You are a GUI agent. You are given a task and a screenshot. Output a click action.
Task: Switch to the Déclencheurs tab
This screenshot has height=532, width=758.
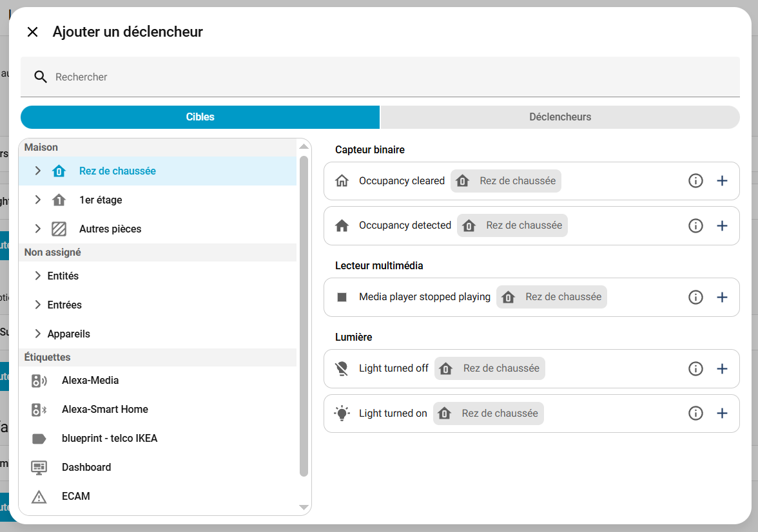coord(559,117)
